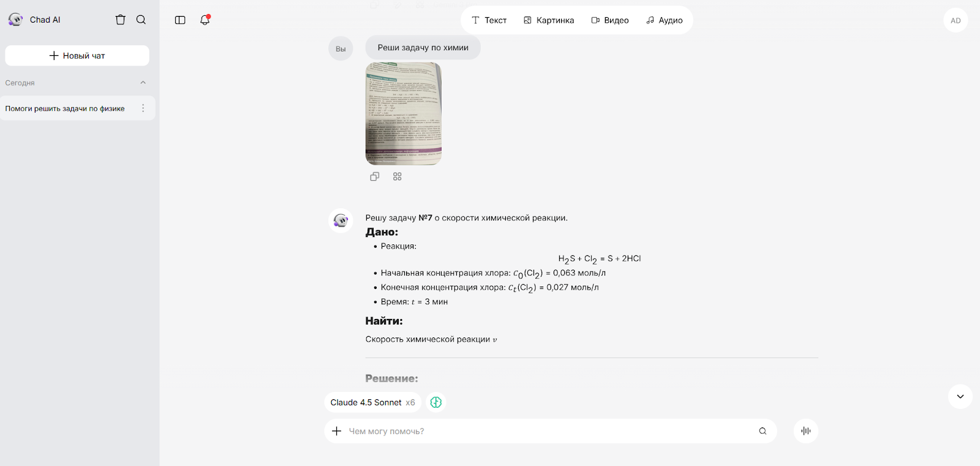Open the Claude 4.5 Sonnet model selector
Screen dimensions: 980x466
coord(372,402)
